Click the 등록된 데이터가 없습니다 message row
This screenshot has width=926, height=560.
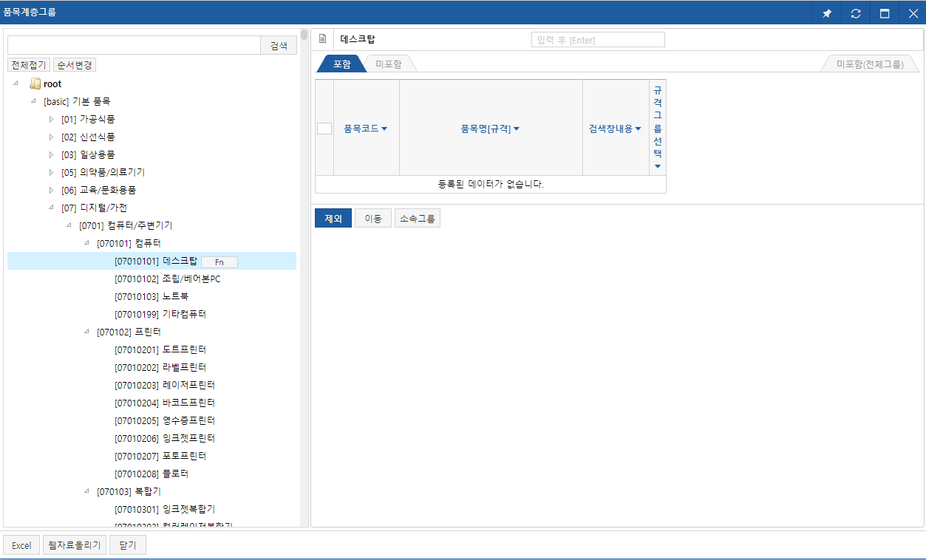point(491,184)
